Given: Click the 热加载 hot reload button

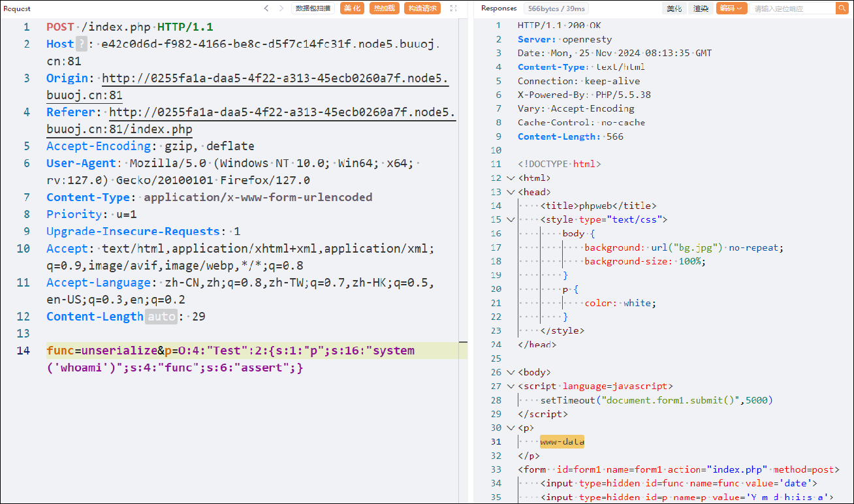Looking at the screenshot, I should point(384,8).
